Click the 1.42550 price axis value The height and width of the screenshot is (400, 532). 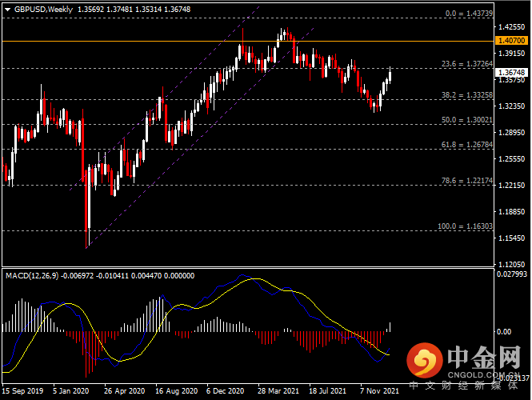(511, 27)
